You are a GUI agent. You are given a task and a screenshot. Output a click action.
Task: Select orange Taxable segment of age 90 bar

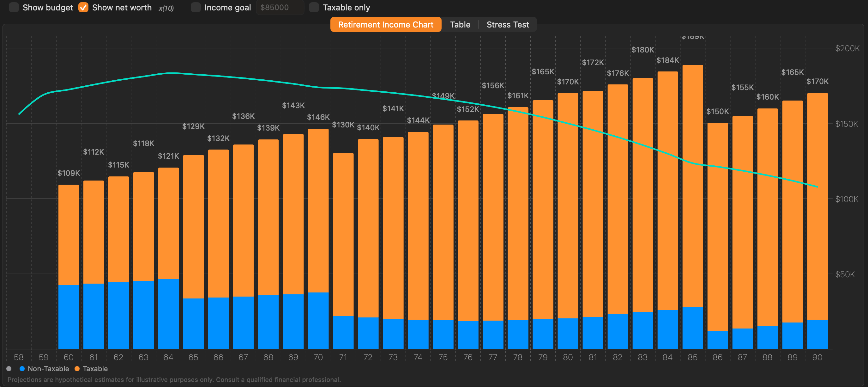(x=817, y=206)
